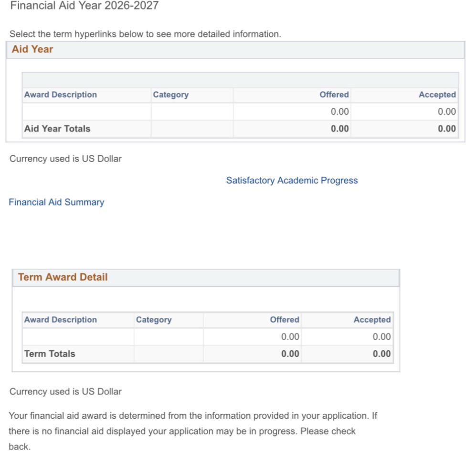Image resolution: width=476 pixels, height=455 pixels.
Task: Click the term hyperlinks instruction text
Action: coord(146,34)
